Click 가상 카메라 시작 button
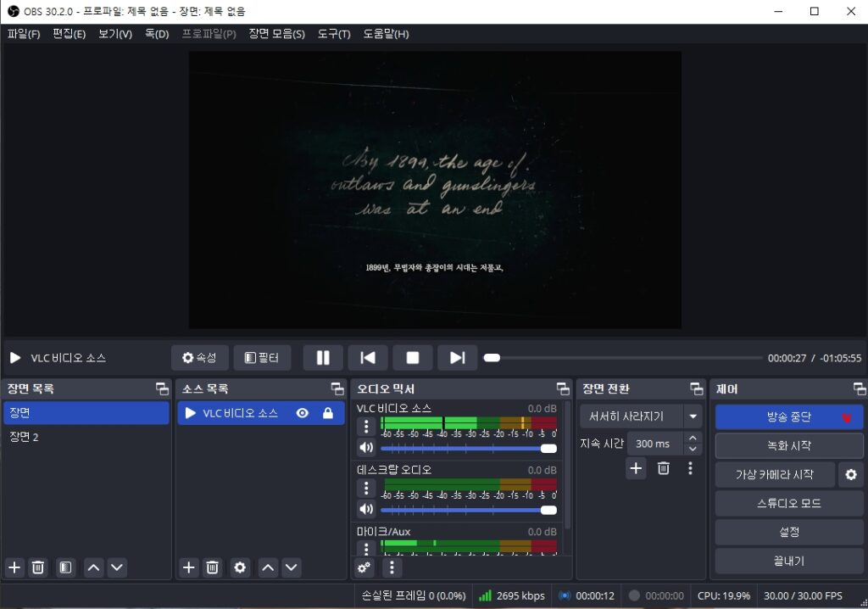Screen dimensions: 868x609 (775, 474)
